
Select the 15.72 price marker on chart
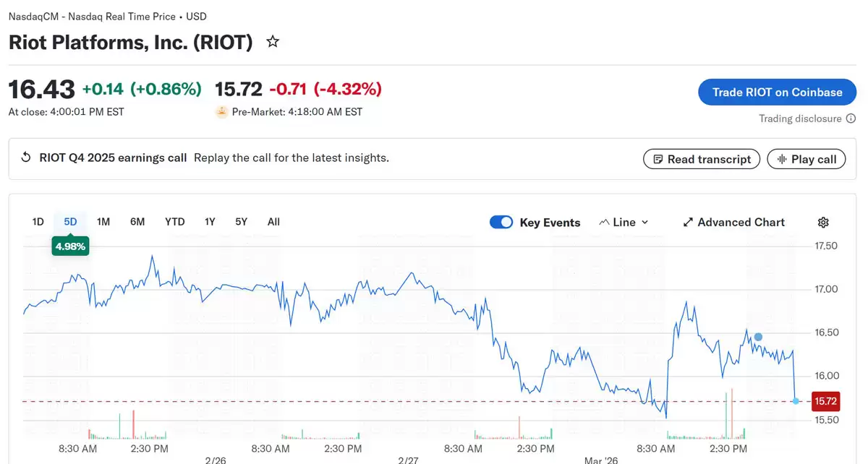tap(825, 400)
